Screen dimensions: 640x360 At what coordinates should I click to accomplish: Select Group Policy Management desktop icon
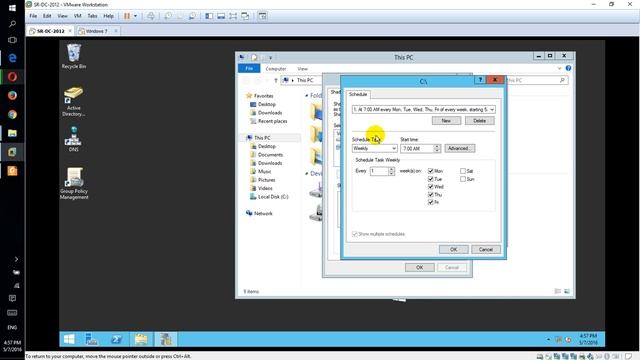(x=74, y=184)
